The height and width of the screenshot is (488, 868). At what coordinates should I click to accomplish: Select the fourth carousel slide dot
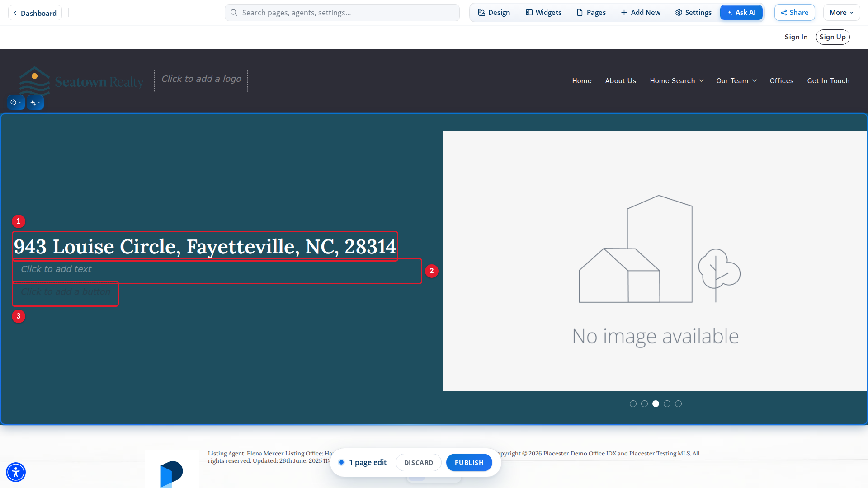coord(667,404)
